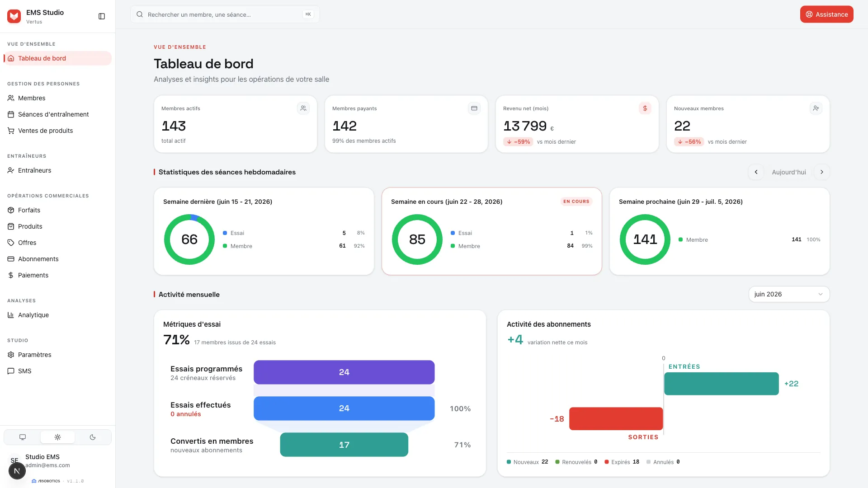The image size is (868, 488).
Task: Click the EMS Studio logo icon
Action: (14, 16)
